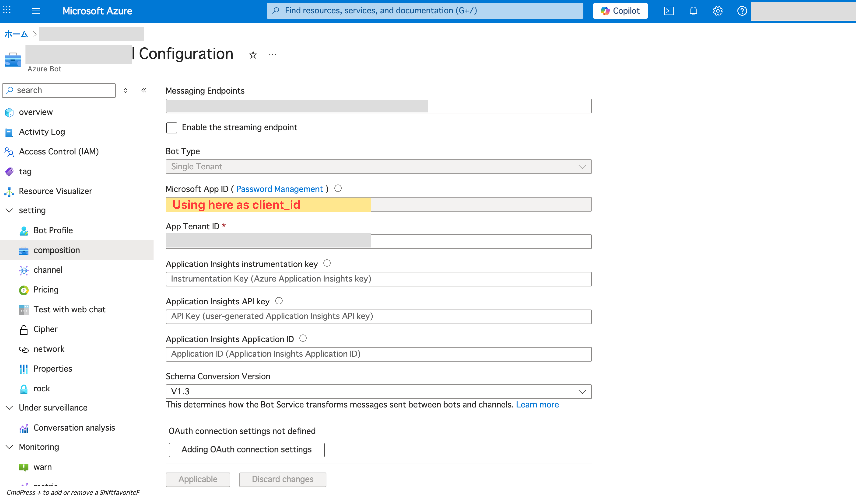
Task: Open Conversation analysis
Action: (74, 428)
